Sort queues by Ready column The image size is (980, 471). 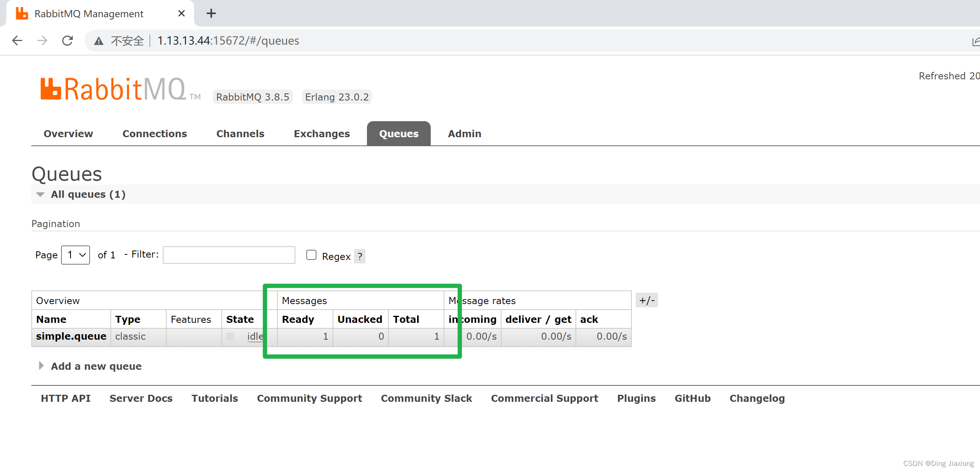(298, 319)
